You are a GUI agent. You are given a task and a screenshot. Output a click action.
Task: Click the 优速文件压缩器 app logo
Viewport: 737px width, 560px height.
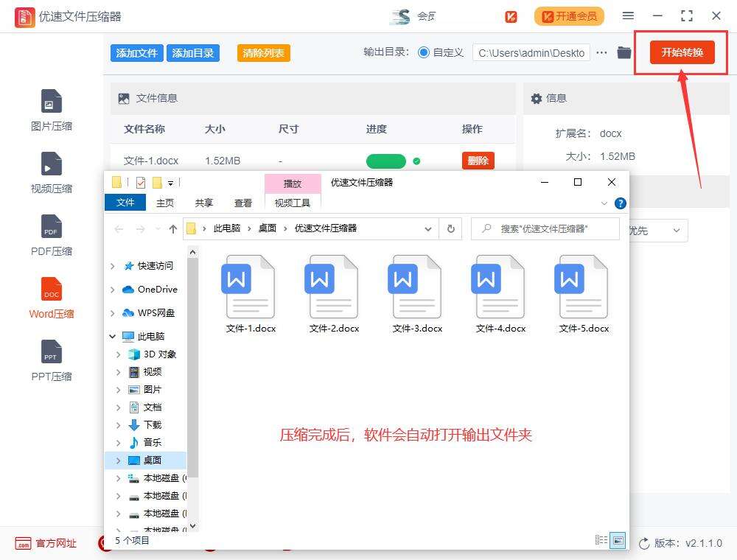tap(25, 15)
